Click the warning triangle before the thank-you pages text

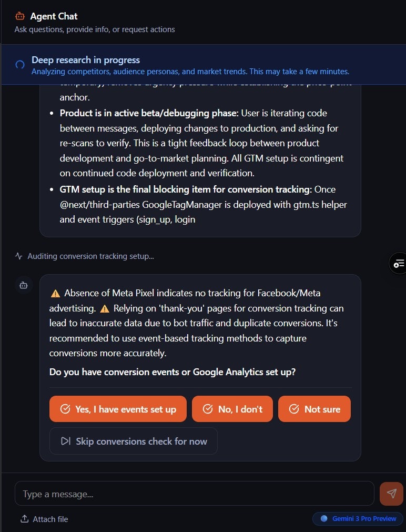104,309
